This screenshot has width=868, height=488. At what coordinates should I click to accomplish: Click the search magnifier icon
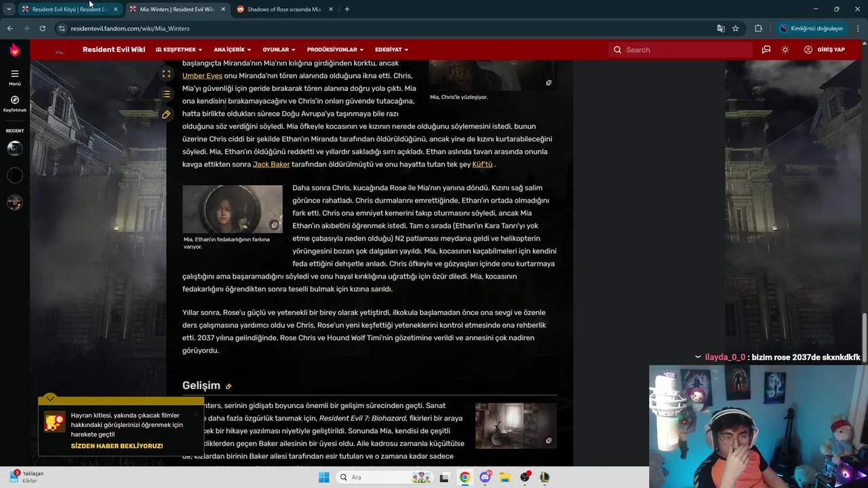pos(617,49)
